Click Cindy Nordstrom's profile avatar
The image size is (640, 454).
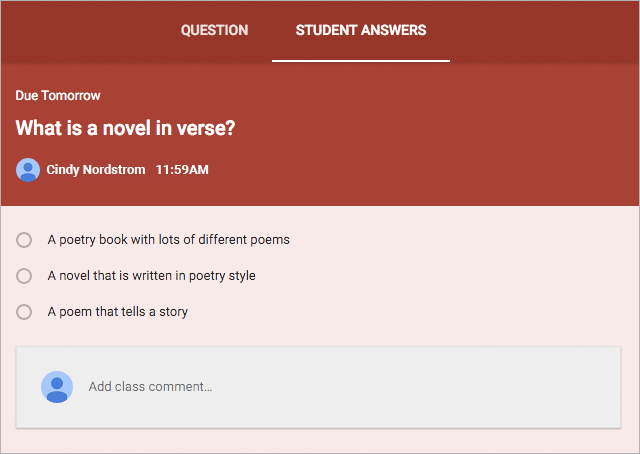[28, 170]
